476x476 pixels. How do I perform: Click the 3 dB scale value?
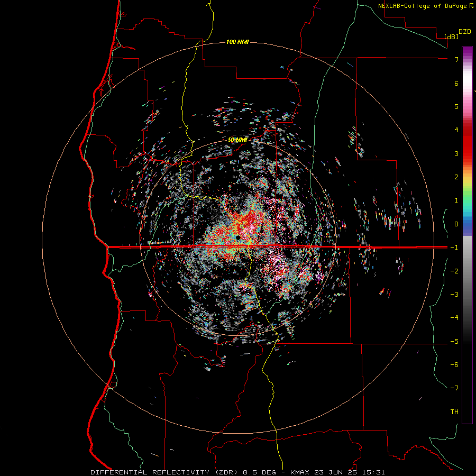click(x=456, y=153)
